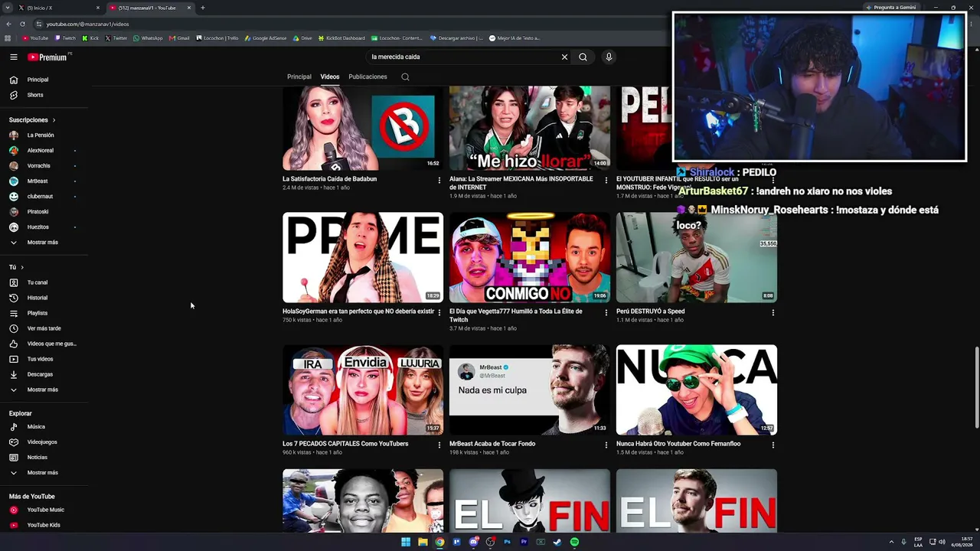The height and width of the screenshot is (551, 980).
Task: Open Ver más tarde list
Action: click(x=44, y=328)
